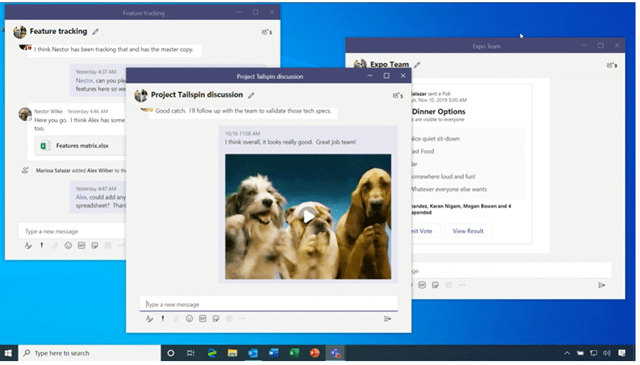Open sticker picker in Expo Team toolbar
Image resolution: width=640 pixels, height=365 pixels.
[436, 285]
